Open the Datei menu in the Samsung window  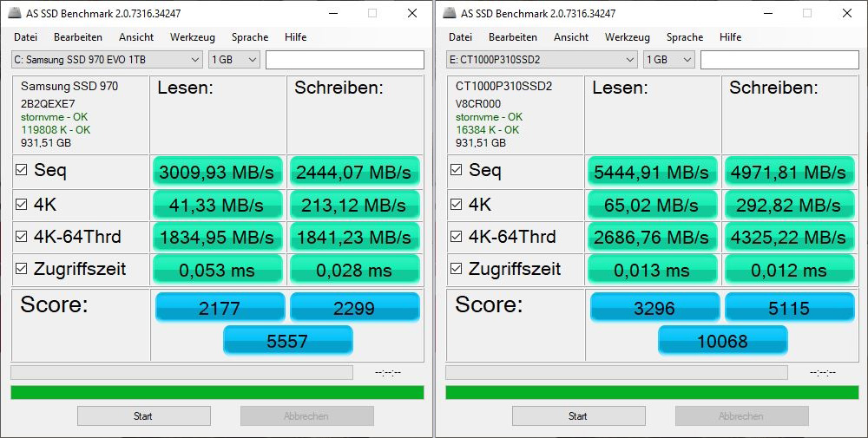[x=25, y=37]
